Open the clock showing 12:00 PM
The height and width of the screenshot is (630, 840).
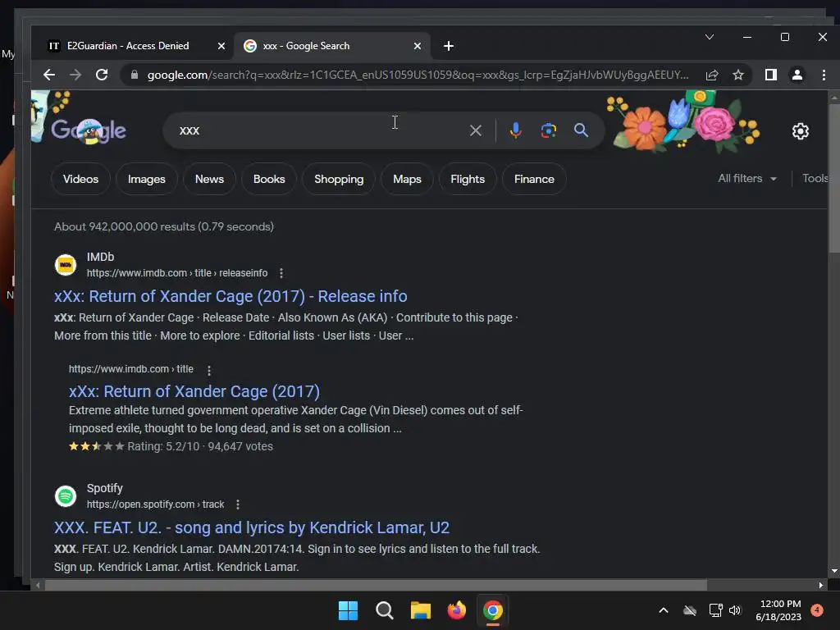[x=778, y=610]
